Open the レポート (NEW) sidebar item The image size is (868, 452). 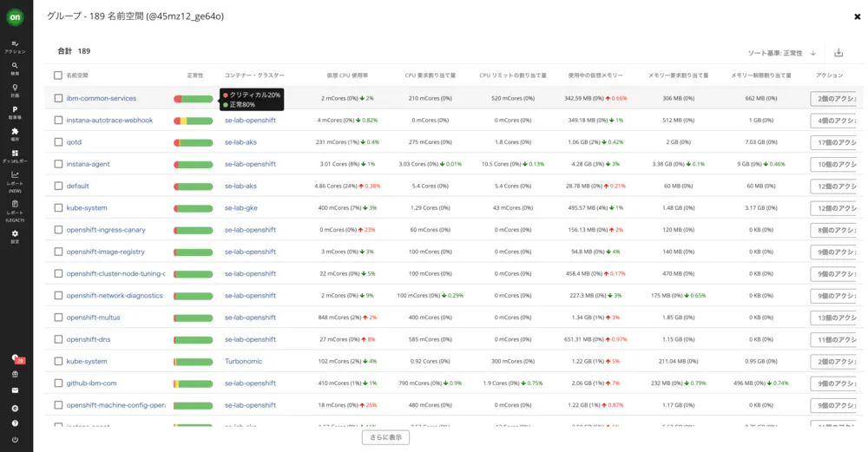[16, 179]
